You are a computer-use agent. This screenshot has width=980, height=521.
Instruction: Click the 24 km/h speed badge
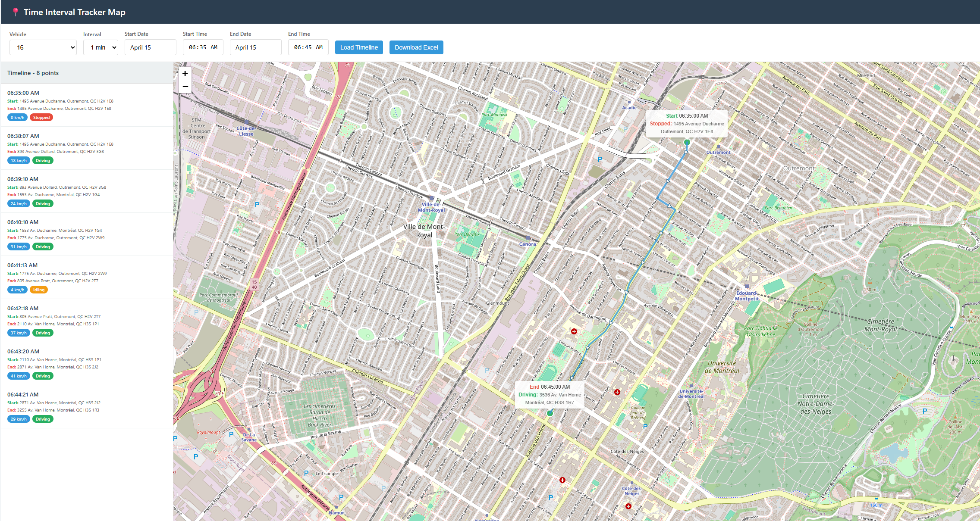[x=19, y=203]
